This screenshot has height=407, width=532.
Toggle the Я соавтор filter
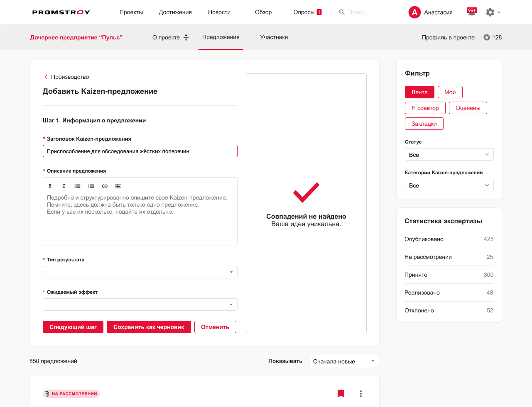[425, 108]
